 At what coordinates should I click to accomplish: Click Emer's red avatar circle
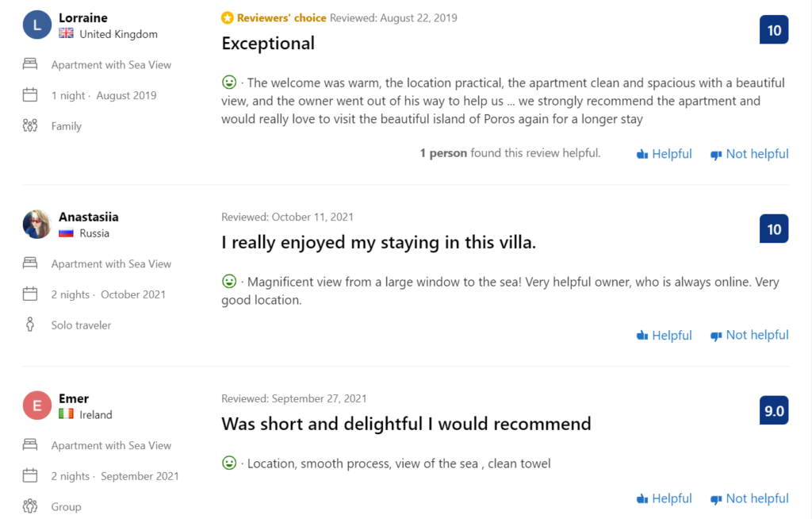point(37,406)
